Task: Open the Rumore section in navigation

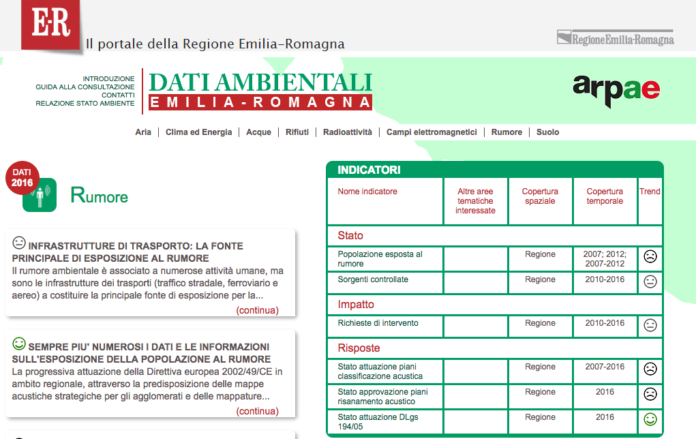Action: tap(506, 132)
